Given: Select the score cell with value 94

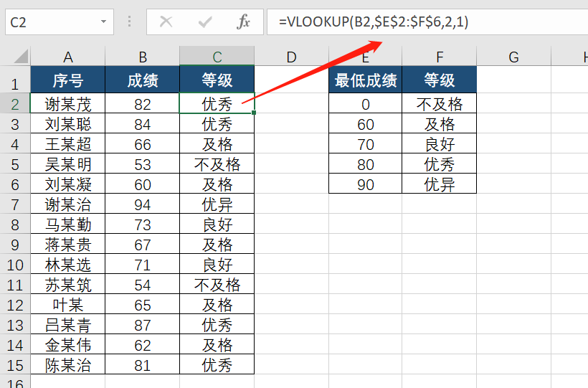Looking at the screenshot, I should tap(143, 205).
